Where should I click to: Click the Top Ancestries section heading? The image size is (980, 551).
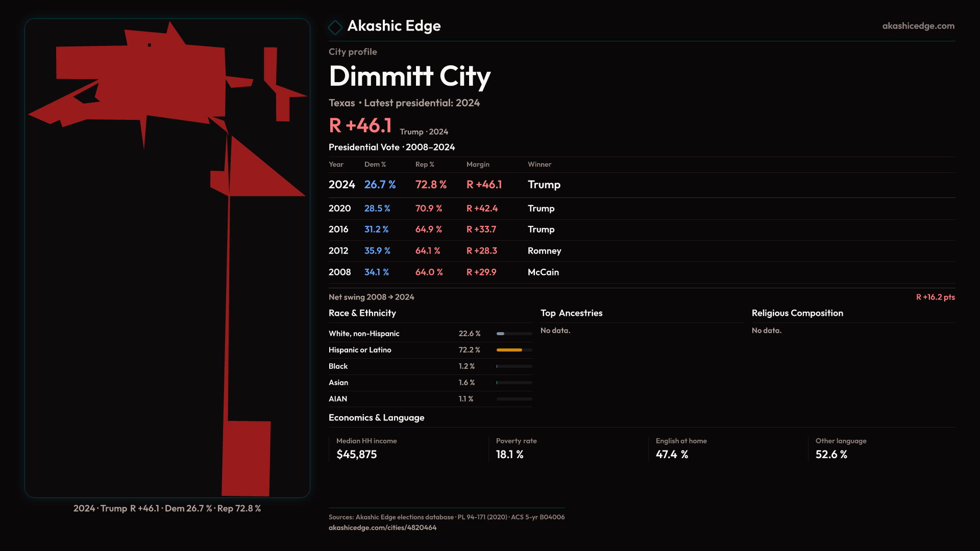571,313
